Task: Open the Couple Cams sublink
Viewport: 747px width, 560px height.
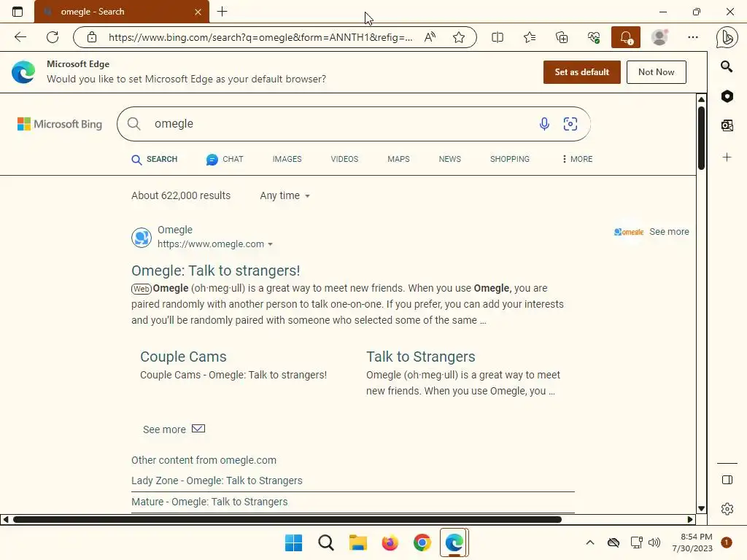Action: [183, 357]
